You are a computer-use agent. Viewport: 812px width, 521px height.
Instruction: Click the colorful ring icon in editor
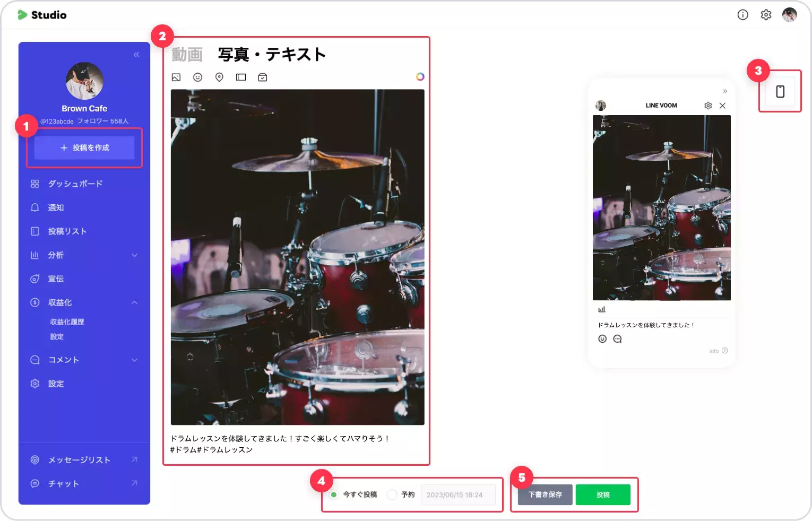[x=420, y=77]
